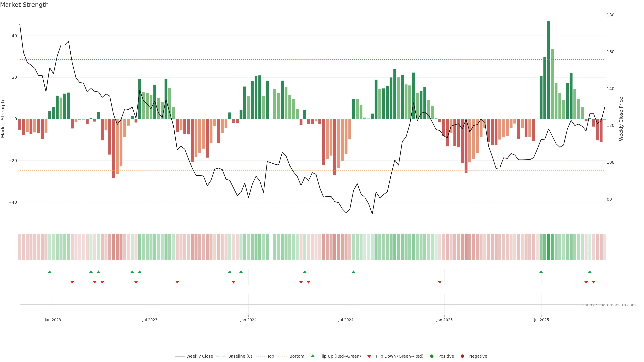
Task: Click the darkest green heatmap cell near Jul 2025
Action: (x=549, y=247)
